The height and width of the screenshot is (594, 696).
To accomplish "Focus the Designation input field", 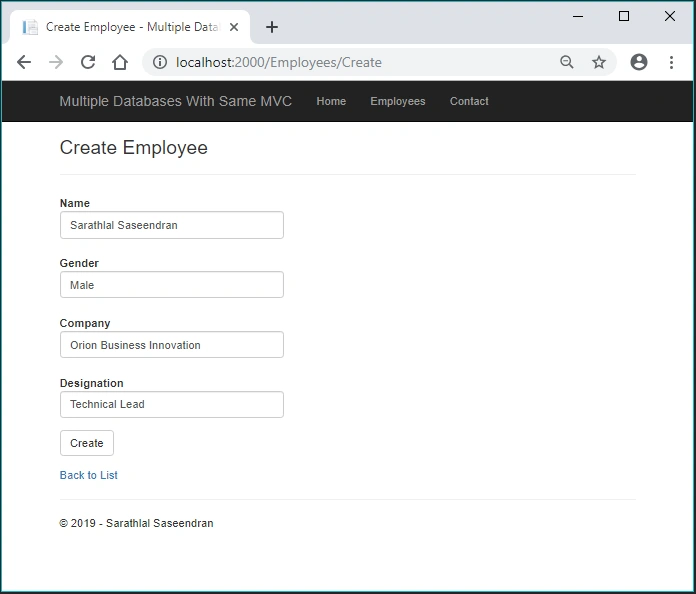I will pyautogui.click(x=172, y=404).
